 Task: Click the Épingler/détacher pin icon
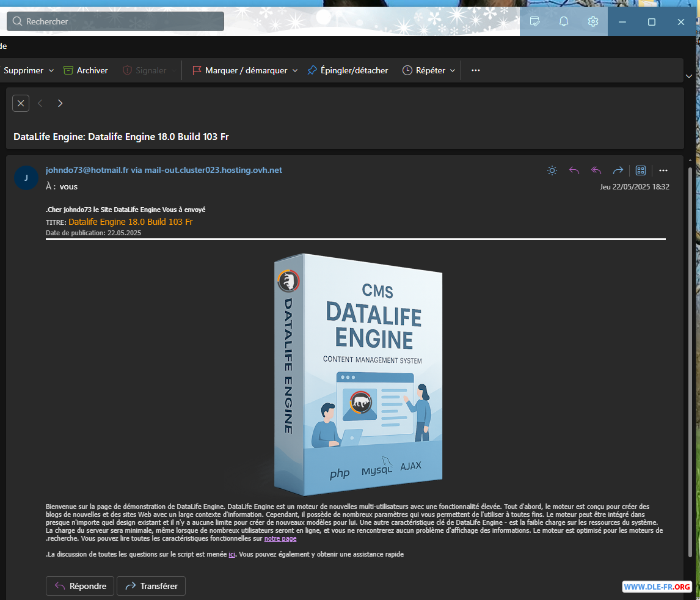(x=312, y=70)
